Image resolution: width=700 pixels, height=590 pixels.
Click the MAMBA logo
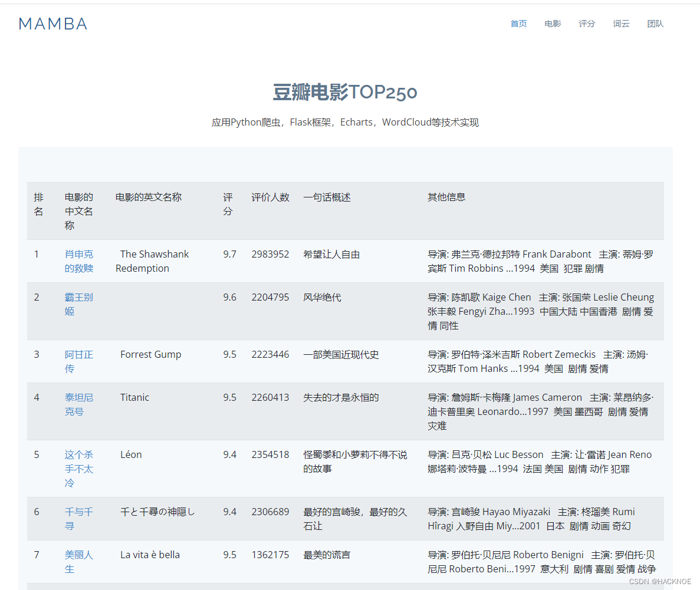click(x=52, y=24)
